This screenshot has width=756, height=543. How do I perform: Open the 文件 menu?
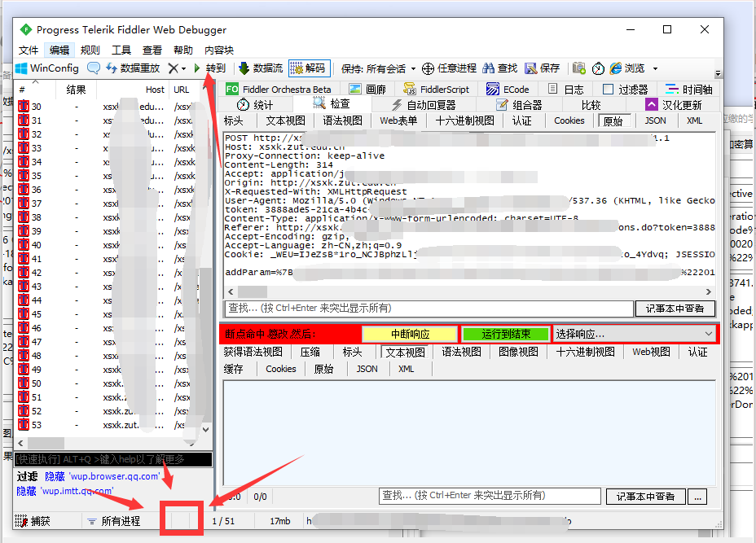click(x=29, y=50)
